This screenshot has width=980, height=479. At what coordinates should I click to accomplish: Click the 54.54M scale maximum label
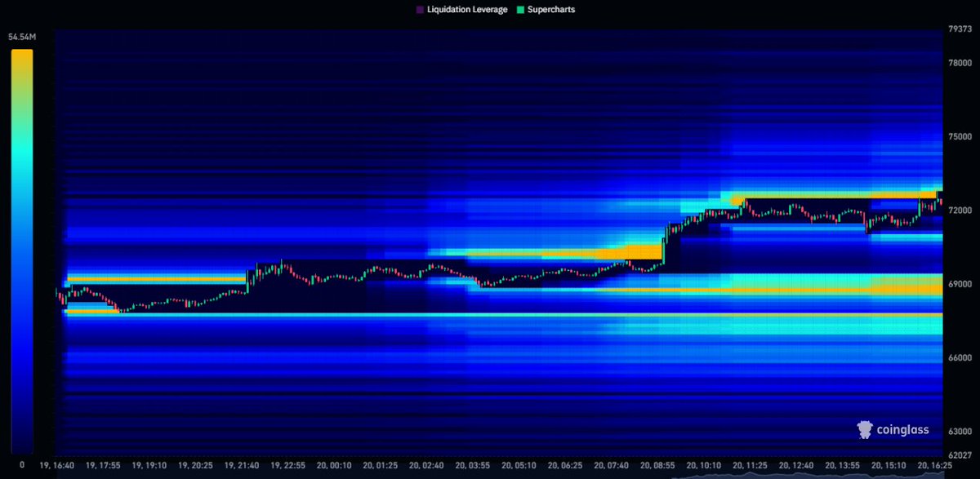(21, 38)
